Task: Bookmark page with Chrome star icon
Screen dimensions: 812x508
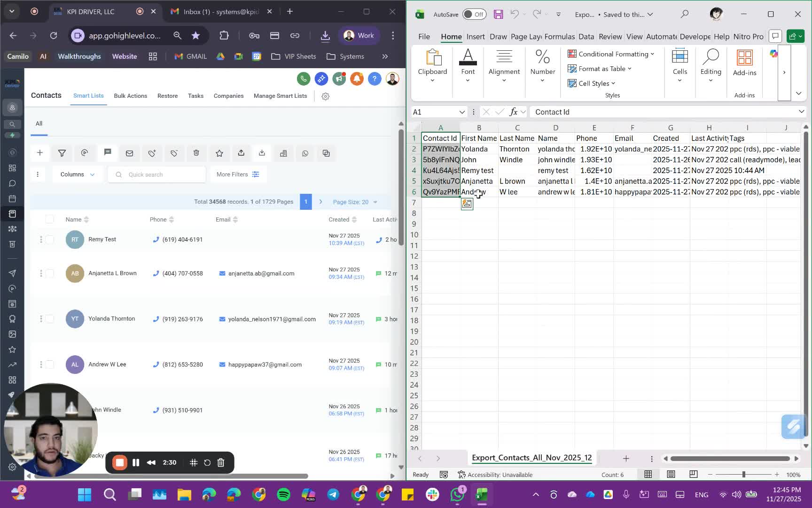Action: coord(195,35)
